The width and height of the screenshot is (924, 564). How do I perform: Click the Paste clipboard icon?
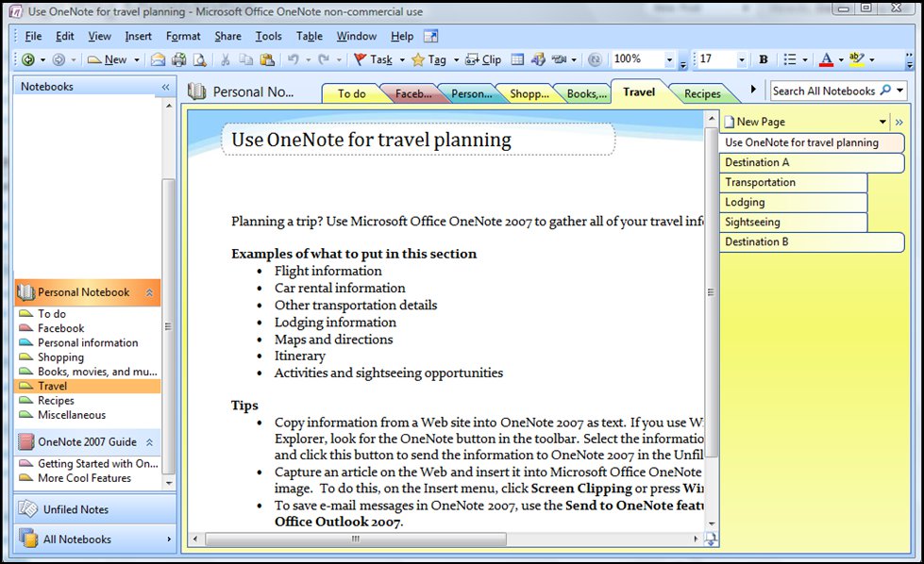click(267, 59)
